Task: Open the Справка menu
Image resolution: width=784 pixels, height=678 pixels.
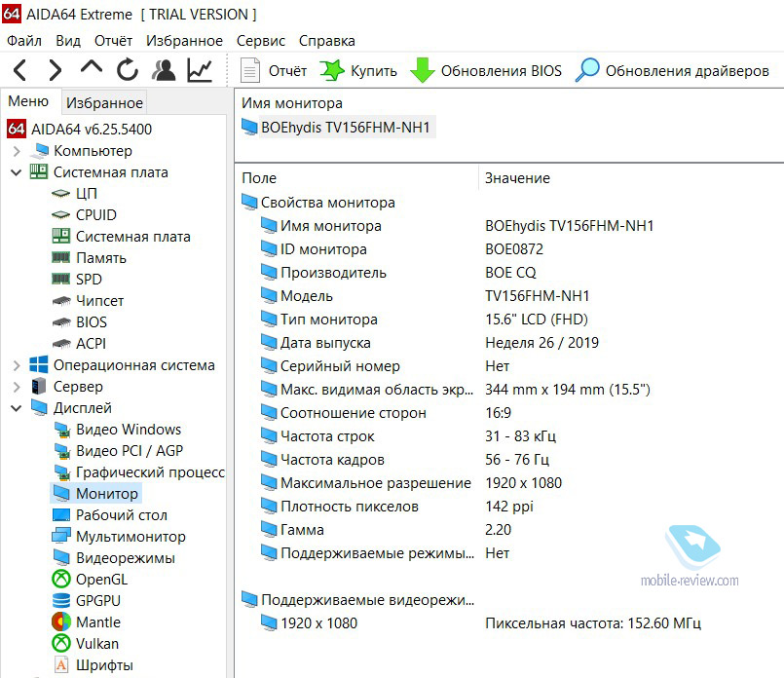Action: tap(327, 41)
